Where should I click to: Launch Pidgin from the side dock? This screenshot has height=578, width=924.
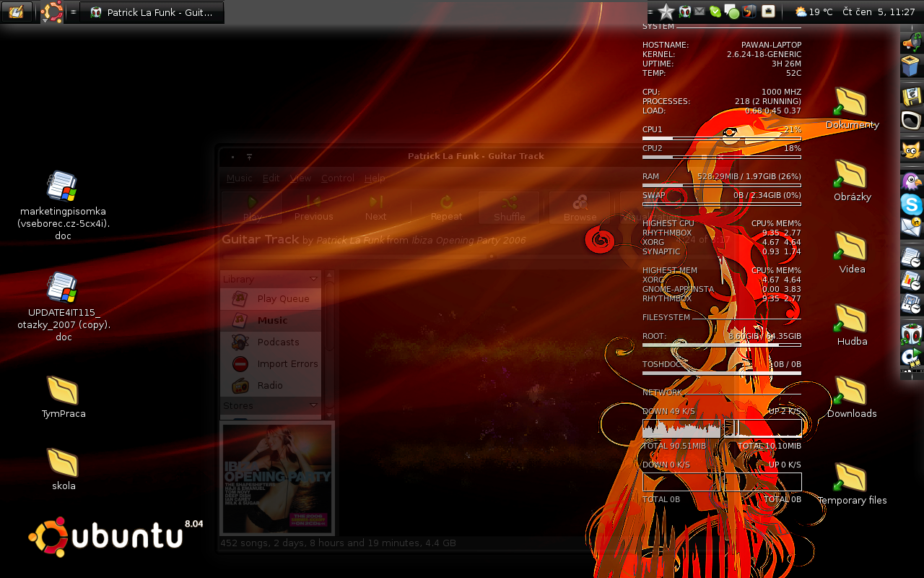(x=912, y=181)
